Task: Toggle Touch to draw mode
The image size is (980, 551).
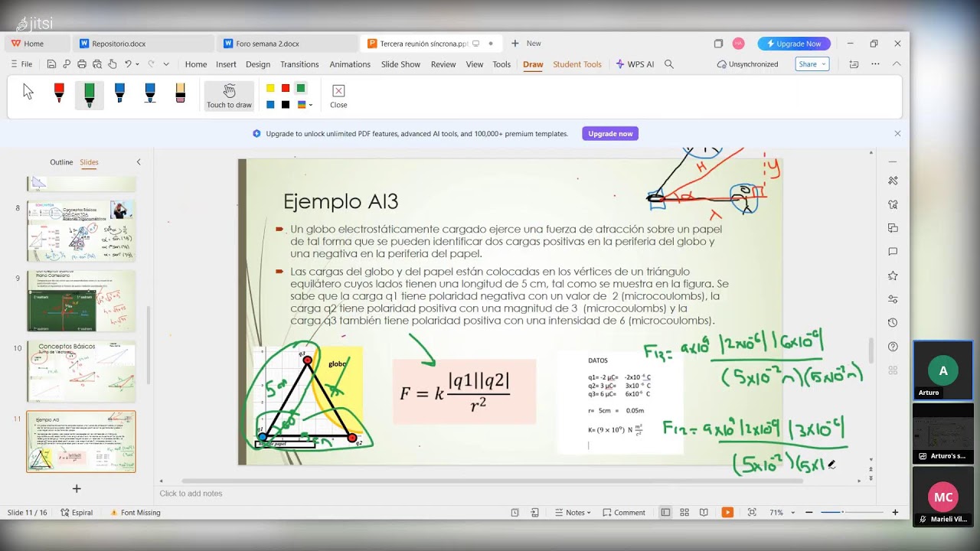Action: pyautogui.click(x=229, y=96)
